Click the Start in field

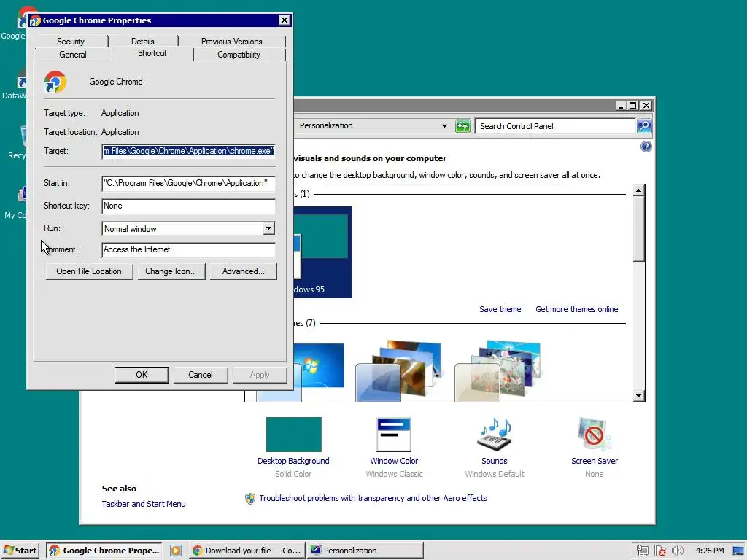click(x=189, y=183)
